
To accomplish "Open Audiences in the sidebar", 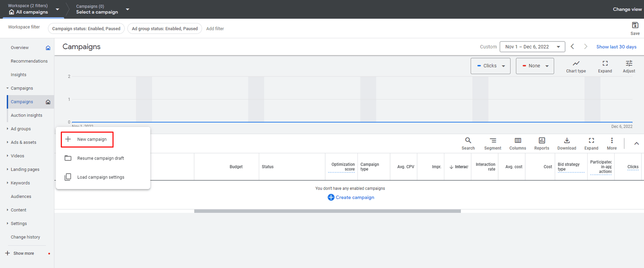I will (x=21, y=197).
